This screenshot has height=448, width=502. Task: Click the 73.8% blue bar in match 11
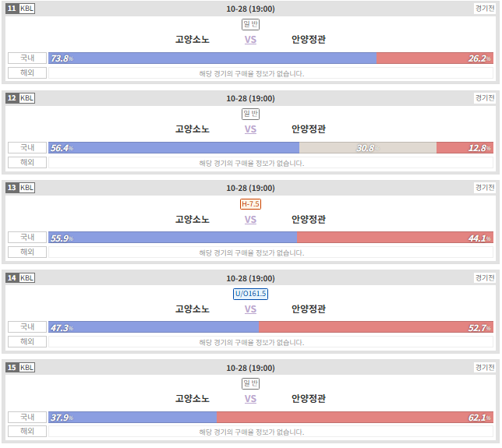point(213,58)
